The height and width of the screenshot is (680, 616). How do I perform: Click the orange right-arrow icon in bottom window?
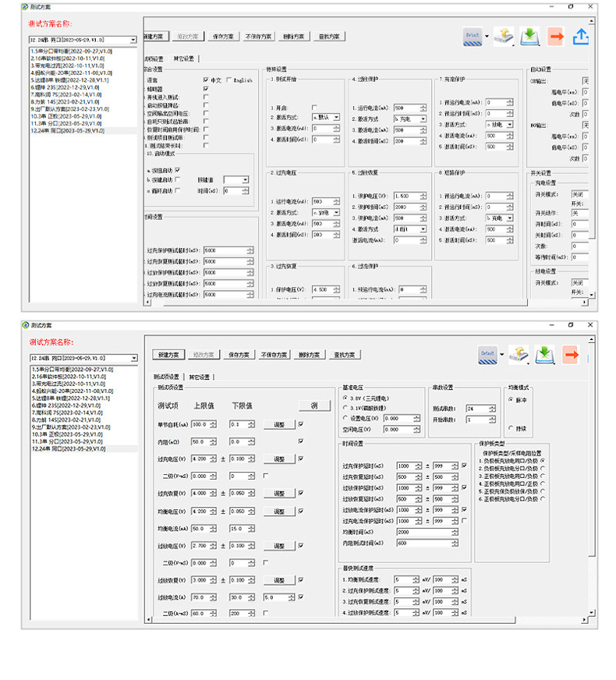[571, 355]
